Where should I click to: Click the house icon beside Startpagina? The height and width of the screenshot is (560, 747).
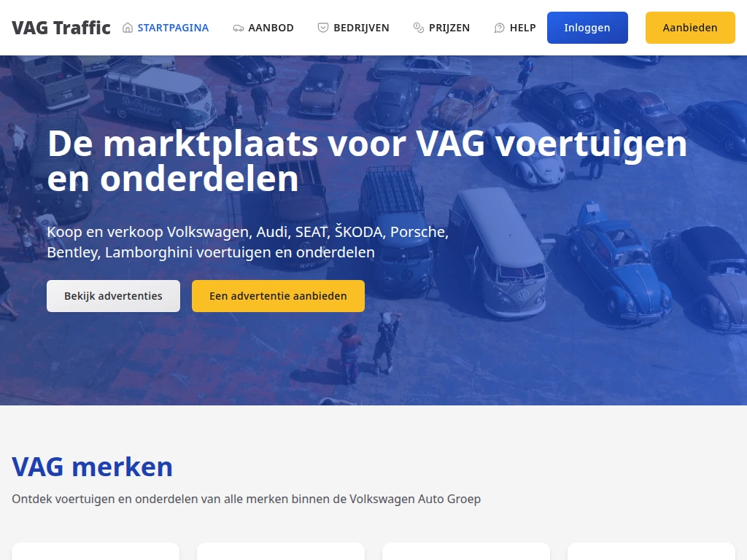(128, 28)
